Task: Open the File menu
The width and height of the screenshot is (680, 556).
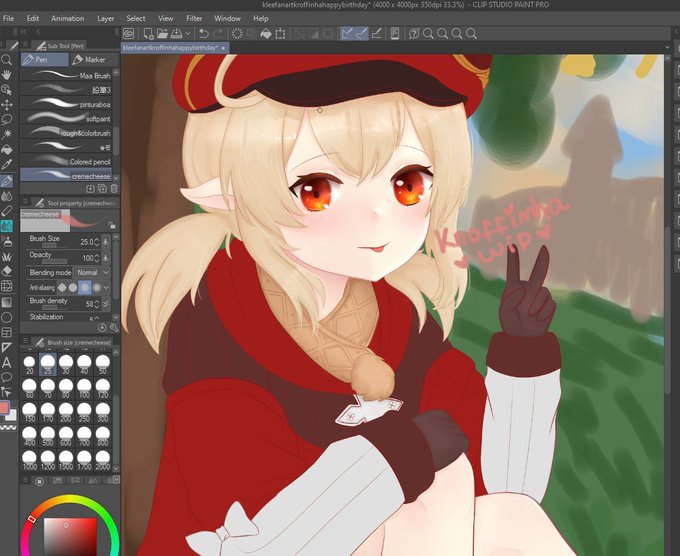Action: pyautogui.click(x=9, y=19)
